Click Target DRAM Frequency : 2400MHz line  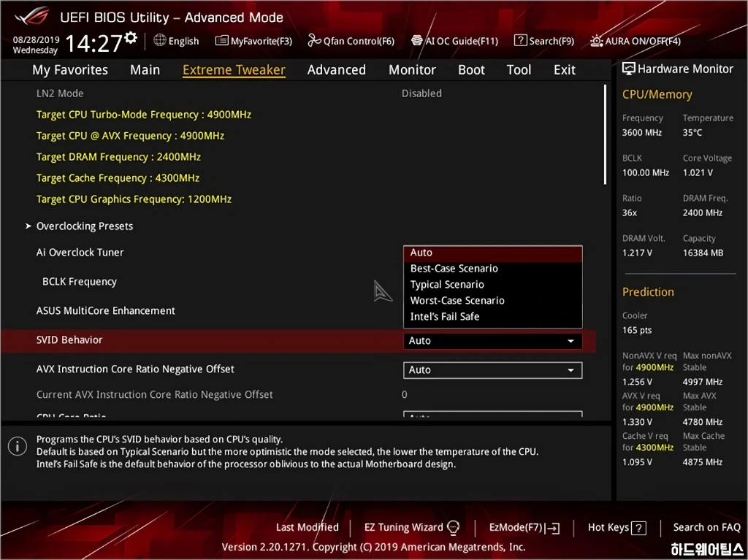coord(118,157)
